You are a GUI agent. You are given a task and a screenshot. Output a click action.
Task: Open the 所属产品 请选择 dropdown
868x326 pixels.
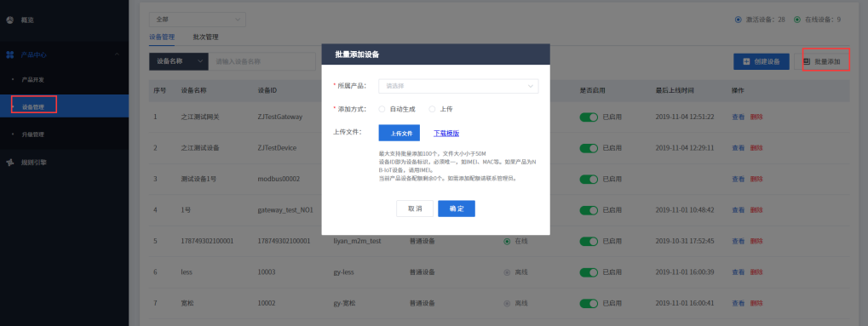tap(458, 86)
